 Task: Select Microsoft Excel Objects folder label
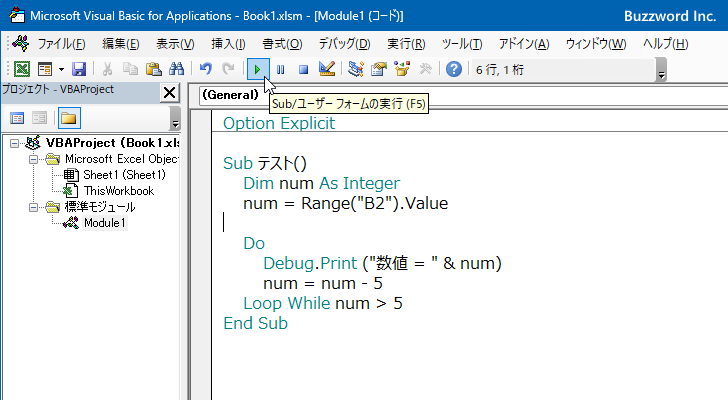pyautogui.click(x=121, y=159)
